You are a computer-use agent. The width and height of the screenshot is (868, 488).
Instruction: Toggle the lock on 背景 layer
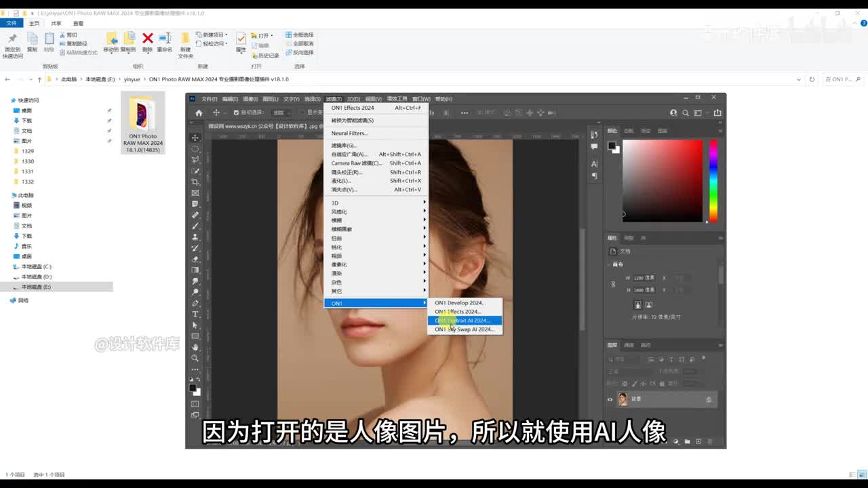709,399
